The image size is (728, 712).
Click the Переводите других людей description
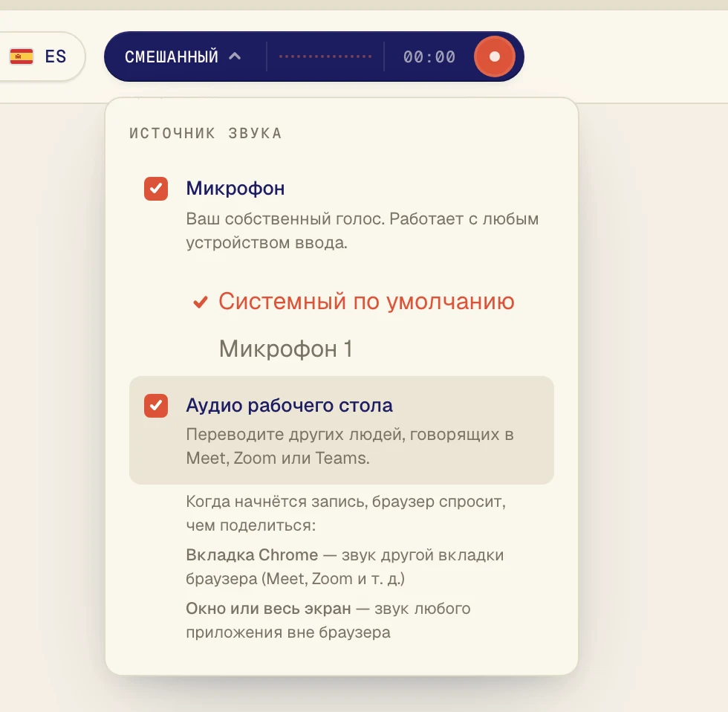(x=350, y=447)
